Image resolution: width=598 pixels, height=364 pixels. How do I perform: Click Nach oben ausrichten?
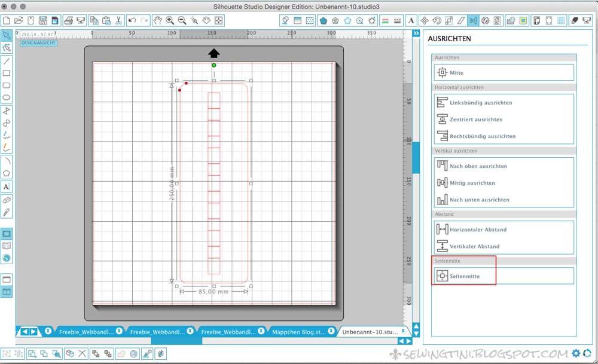(504, 166)
